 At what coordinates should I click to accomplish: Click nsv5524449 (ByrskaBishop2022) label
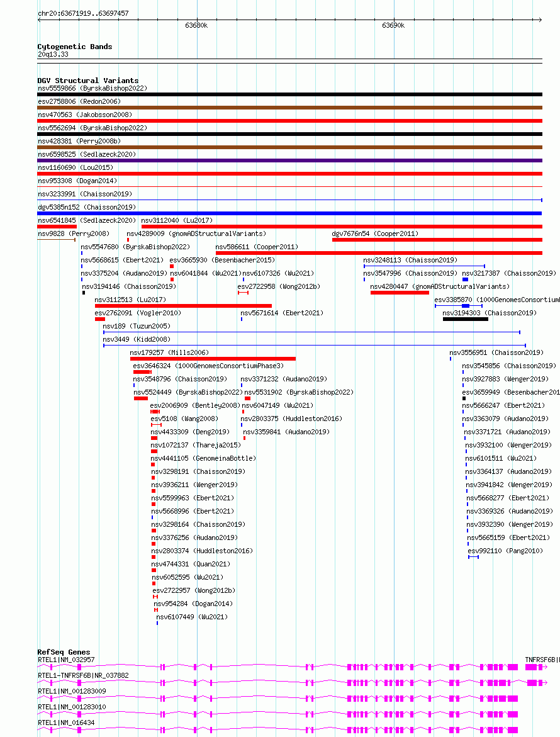188,392
